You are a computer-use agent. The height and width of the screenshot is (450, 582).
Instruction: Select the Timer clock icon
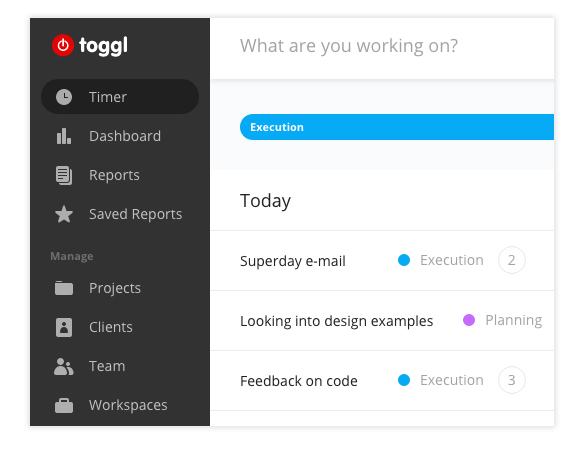[x=64, y=97]
